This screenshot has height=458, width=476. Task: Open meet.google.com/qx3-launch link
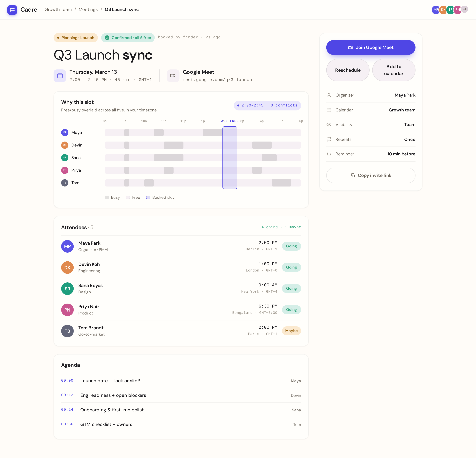(217, 80)
